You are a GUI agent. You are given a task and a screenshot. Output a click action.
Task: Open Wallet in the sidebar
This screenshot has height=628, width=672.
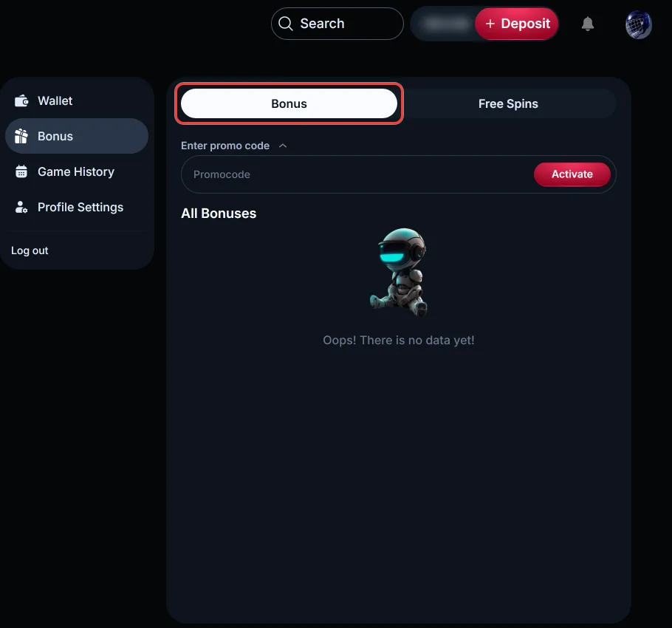(77, 100)
